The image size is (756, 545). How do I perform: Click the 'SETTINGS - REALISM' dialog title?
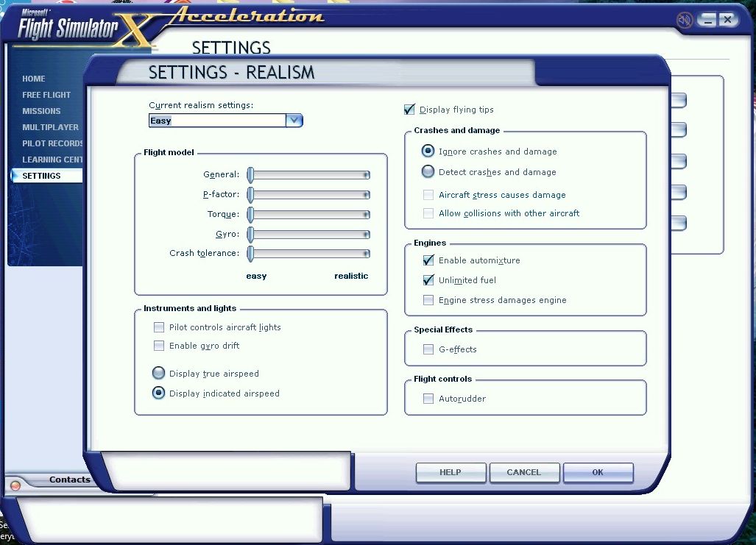231,72
